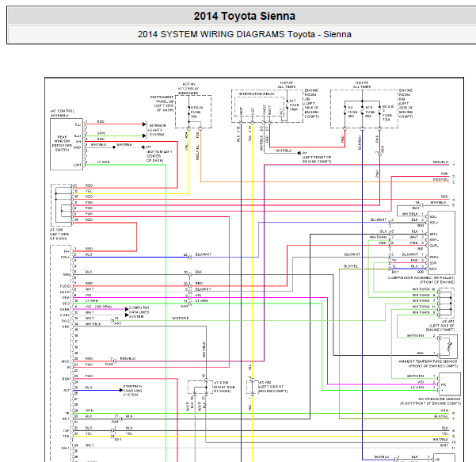Click the "PNK" label beside output 2
Viewport: 476px width, 462px height.
point(445,174)
